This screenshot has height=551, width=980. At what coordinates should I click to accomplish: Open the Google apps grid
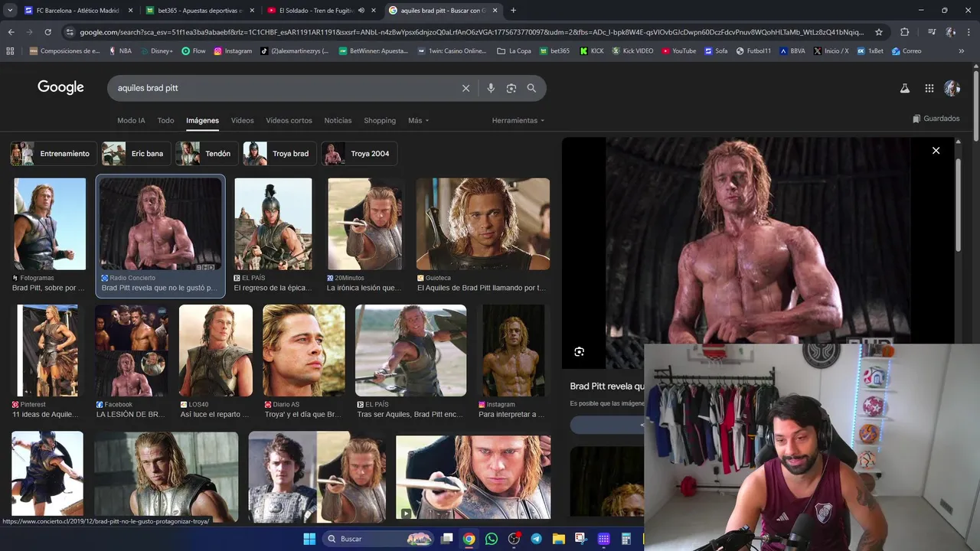[929, 88]
